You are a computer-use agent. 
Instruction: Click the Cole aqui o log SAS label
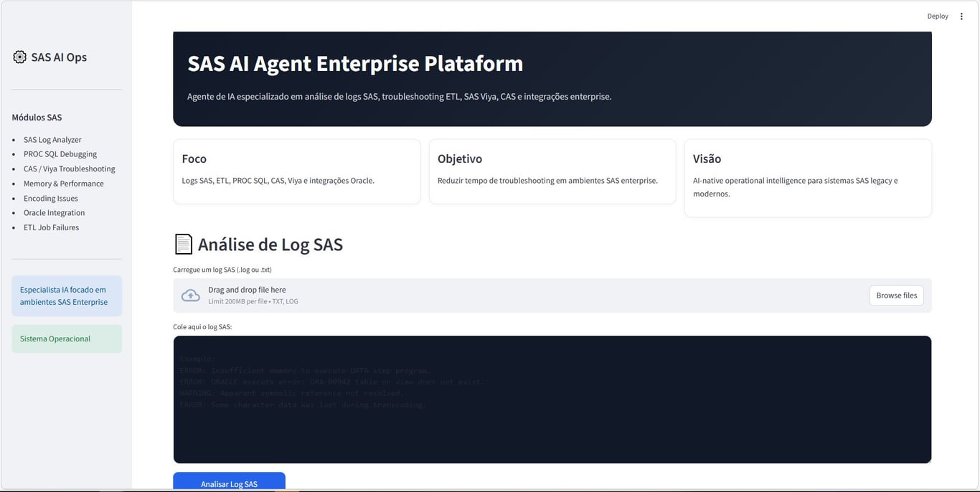(202, 326)
